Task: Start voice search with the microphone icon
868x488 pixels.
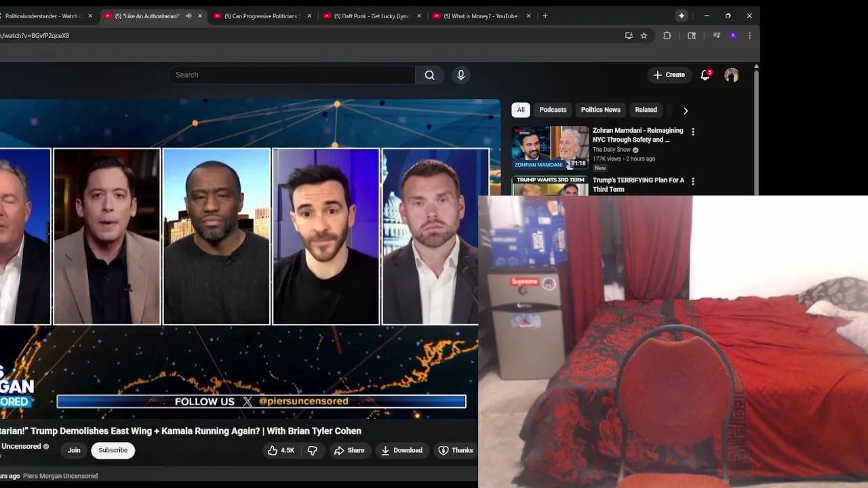Action: point(461,75)
